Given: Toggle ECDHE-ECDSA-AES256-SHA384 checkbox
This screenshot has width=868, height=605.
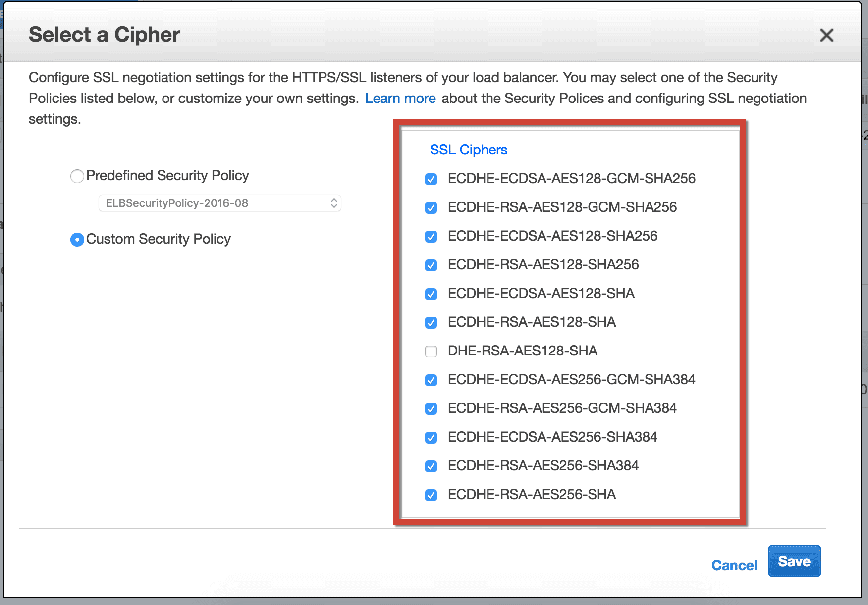Looking at the screenshot, I should [431, 438].
